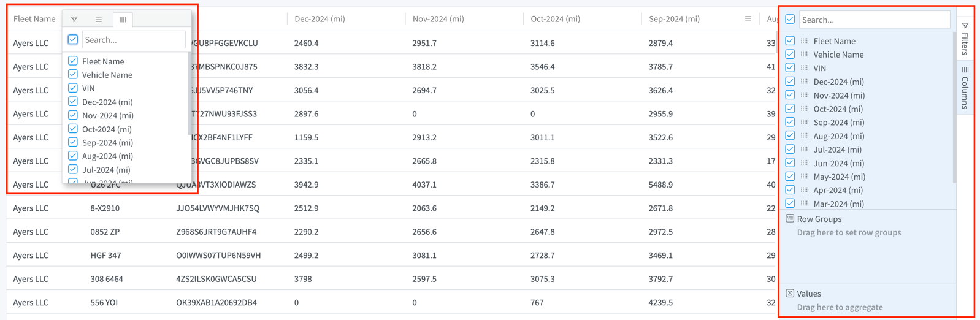Toggle Oct-2024 (mi) checkbox in popup list
The height and width of the screenshot is (320, 980).
coord(73,129)
